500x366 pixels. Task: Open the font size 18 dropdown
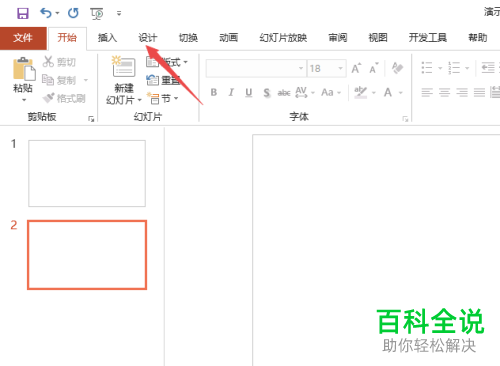click(340, 68)
